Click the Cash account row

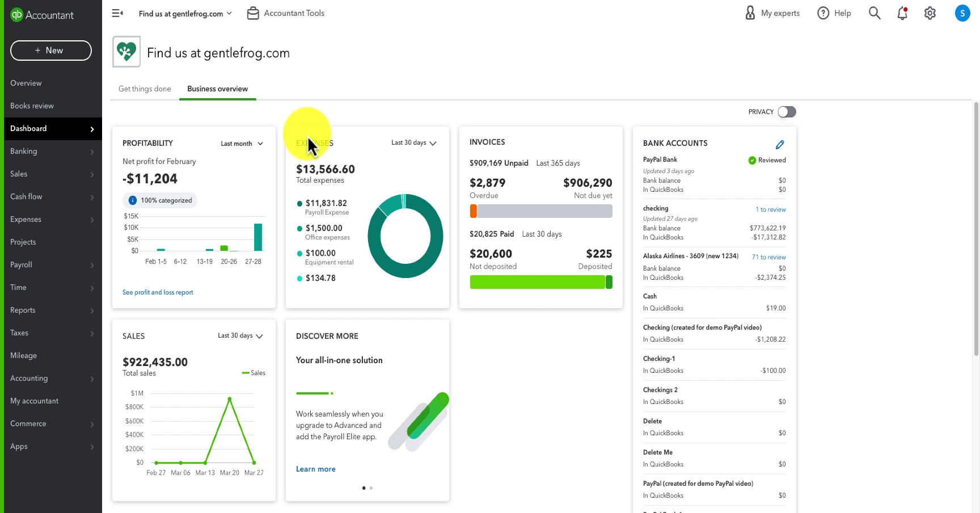pos(715,302)
